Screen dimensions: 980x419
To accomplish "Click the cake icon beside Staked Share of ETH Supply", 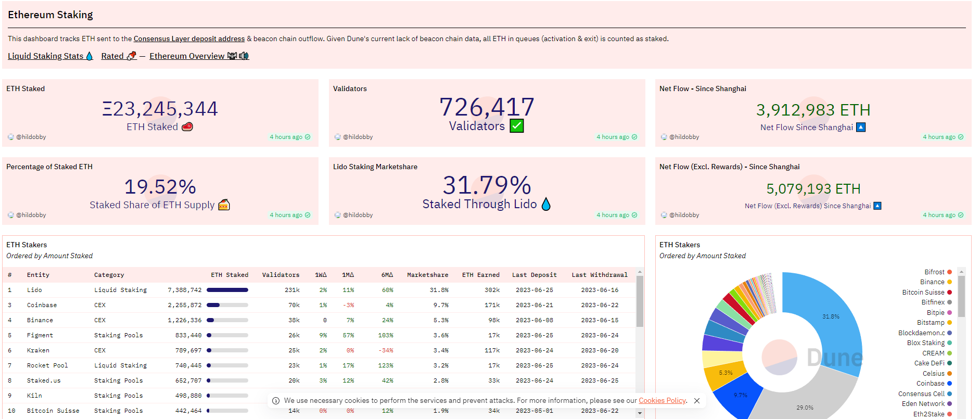I will [x=224, y=205].
